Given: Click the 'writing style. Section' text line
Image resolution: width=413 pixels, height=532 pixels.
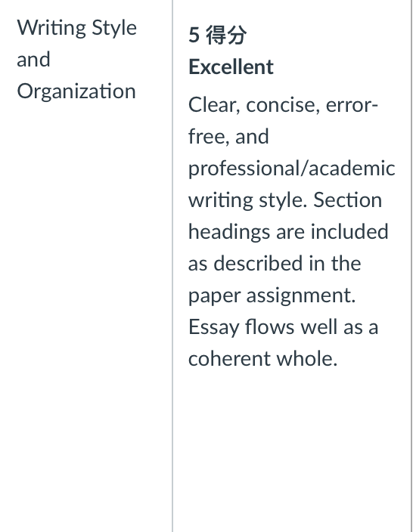Looking at the screenshot, I should pyautogui.click(x=285, y=200).
